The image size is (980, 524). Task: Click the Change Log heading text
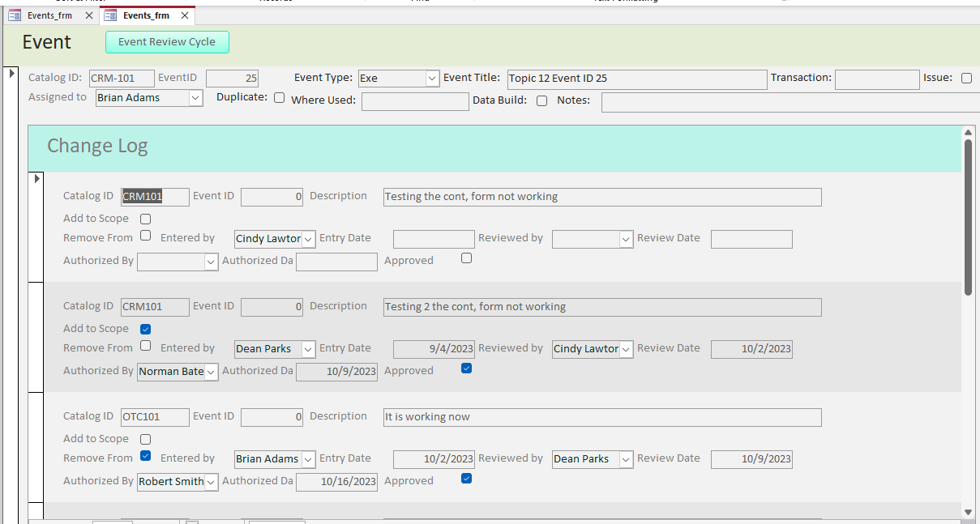(x=97, y=147)
